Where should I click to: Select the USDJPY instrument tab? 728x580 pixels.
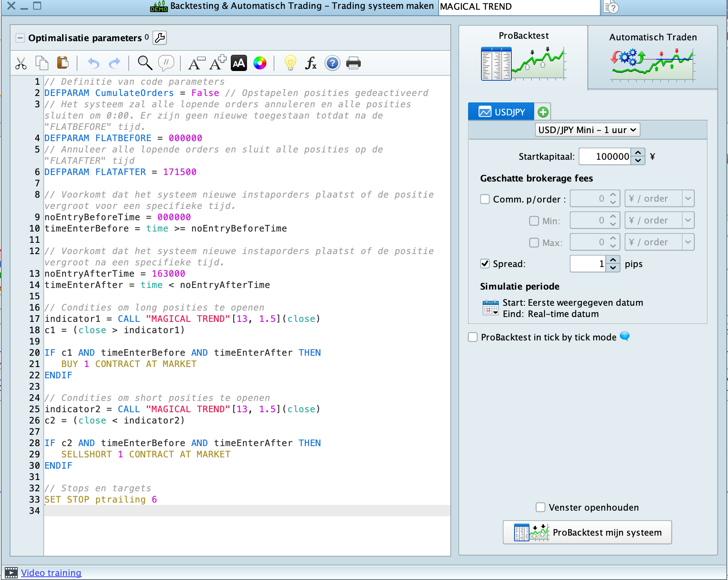coord(502,112)
